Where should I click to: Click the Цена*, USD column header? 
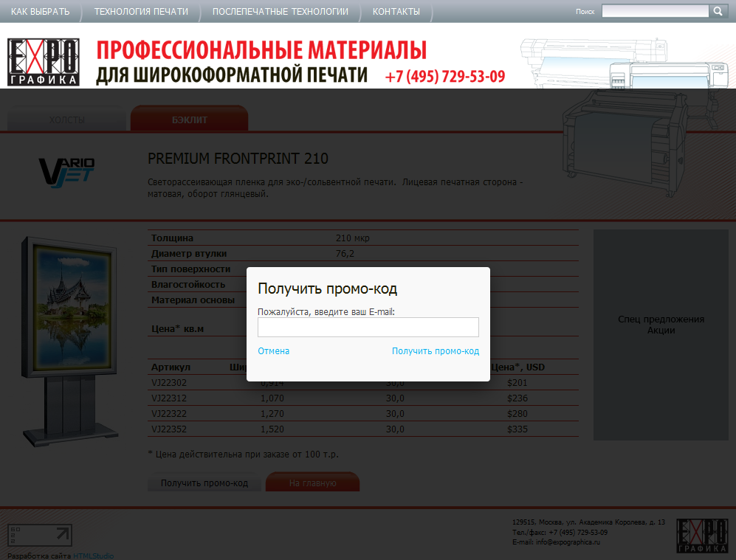[517, 367]
